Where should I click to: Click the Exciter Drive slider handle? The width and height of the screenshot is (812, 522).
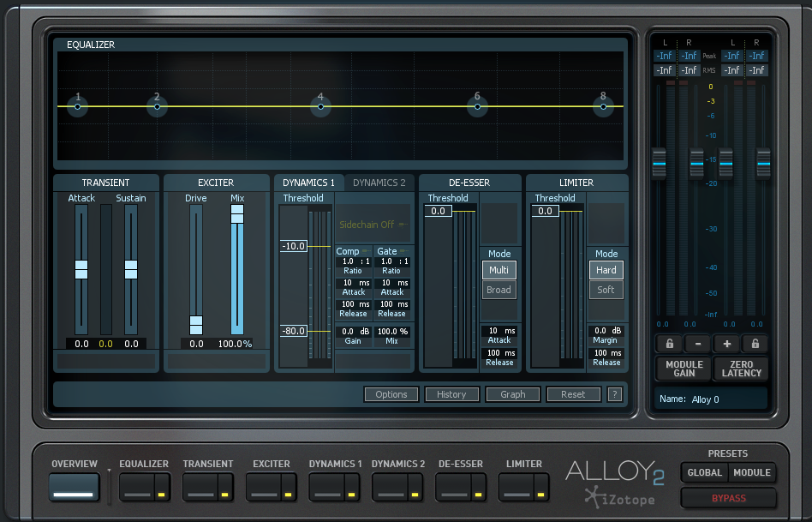click(196, 325)
